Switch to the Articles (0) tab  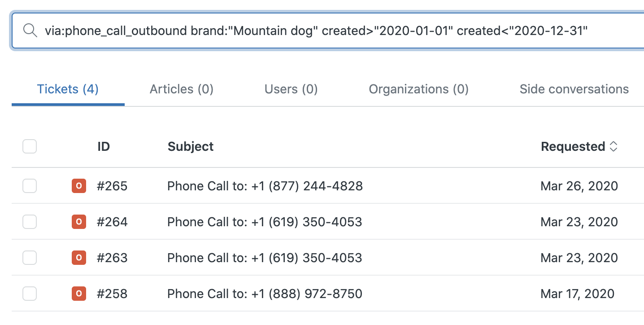click(181, 89)
